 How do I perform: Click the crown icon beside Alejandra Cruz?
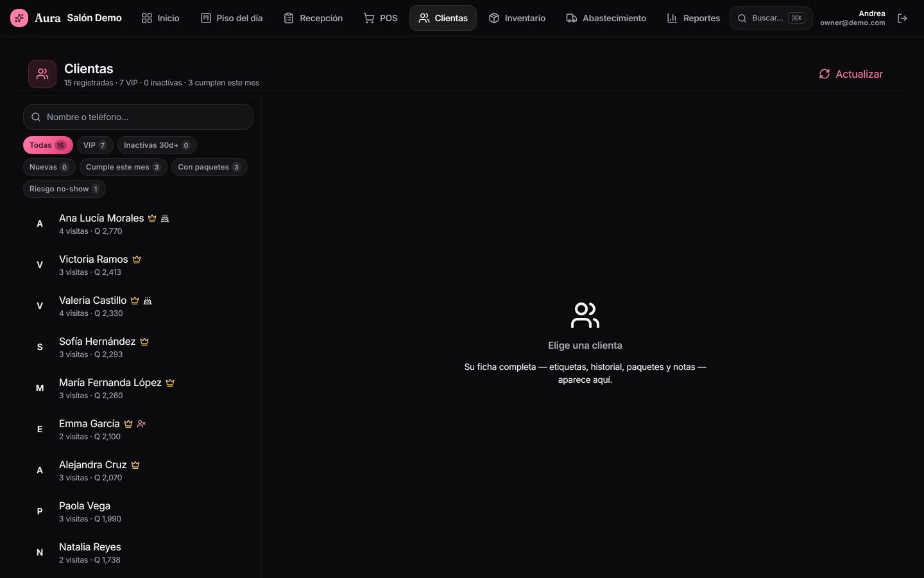tap(135, 465)
